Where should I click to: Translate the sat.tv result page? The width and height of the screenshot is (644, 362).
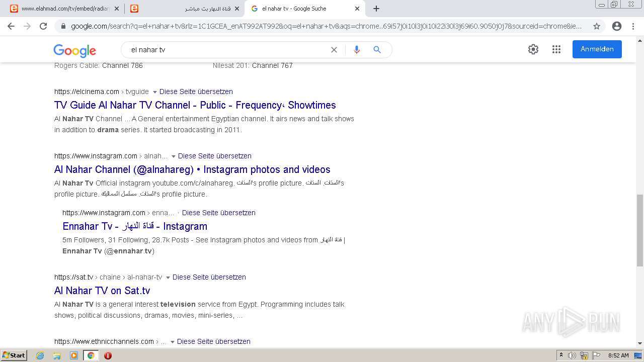209,277
